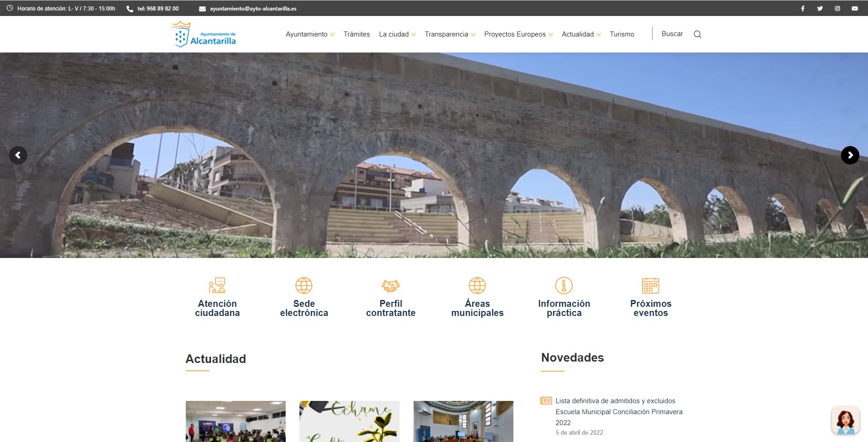The width and height of the screenshot is (868, 442).
Task: Click the Ayuntamiento de Alcantarilla logo
Action: click(x=204, y=35)
